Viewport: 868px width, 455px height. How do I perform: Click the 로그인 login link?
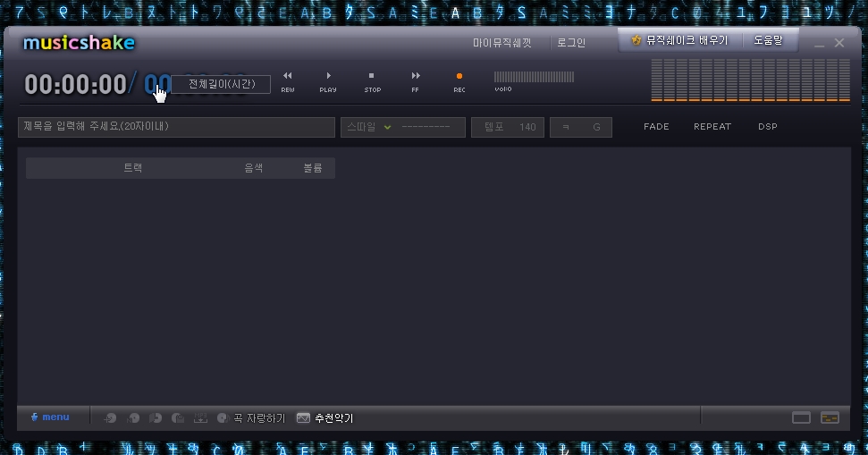click(571, 43)
